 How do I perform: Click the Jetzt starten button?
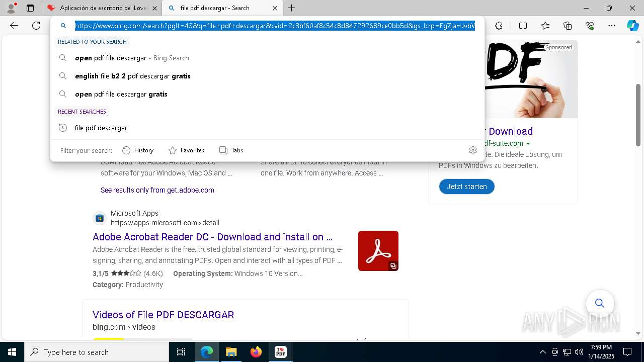click(x=466, y=187)
